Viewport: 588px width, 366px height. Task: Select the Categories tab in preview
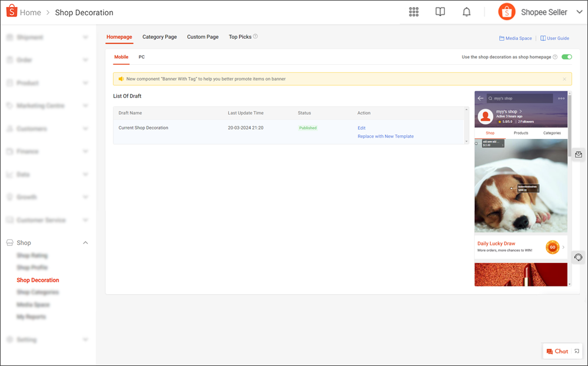tap(552, 133)
